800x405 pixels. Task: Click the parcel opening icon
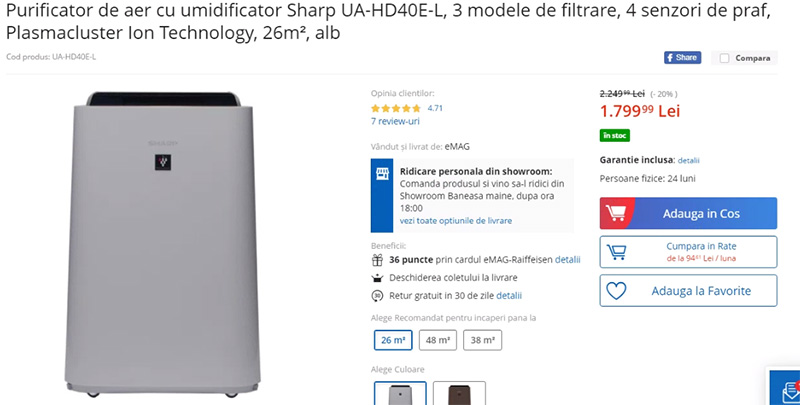coord(377,278)
